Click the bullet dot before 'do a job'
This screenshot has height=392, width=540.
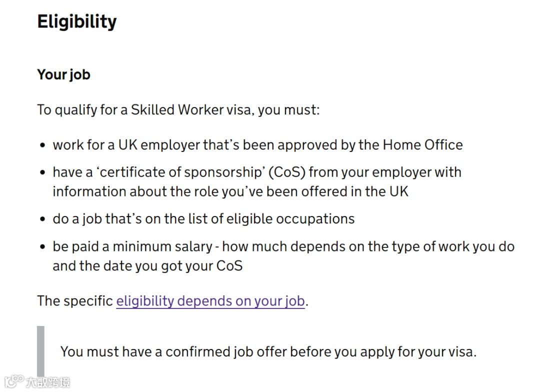(x=42, y=219)
